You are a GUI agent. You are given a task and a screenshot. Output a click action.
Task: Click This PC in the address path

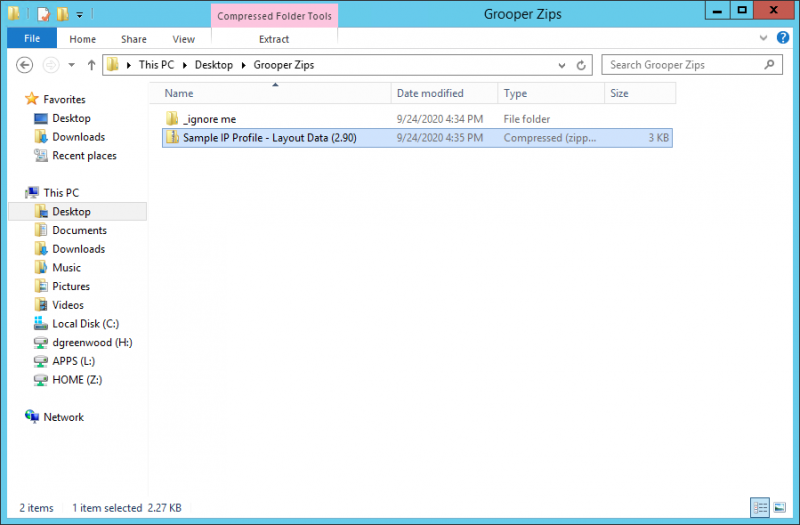[156, 65]
